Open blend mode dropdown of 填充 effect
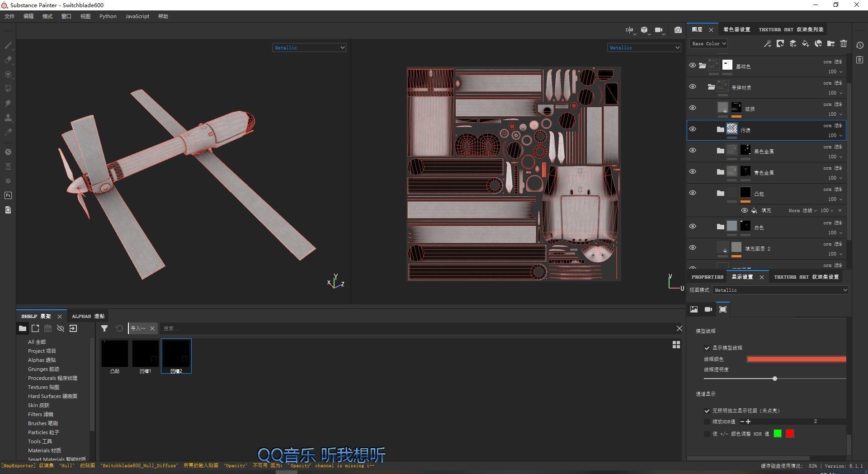Viewport: 868px width, 474px height. tap(803, 211)
